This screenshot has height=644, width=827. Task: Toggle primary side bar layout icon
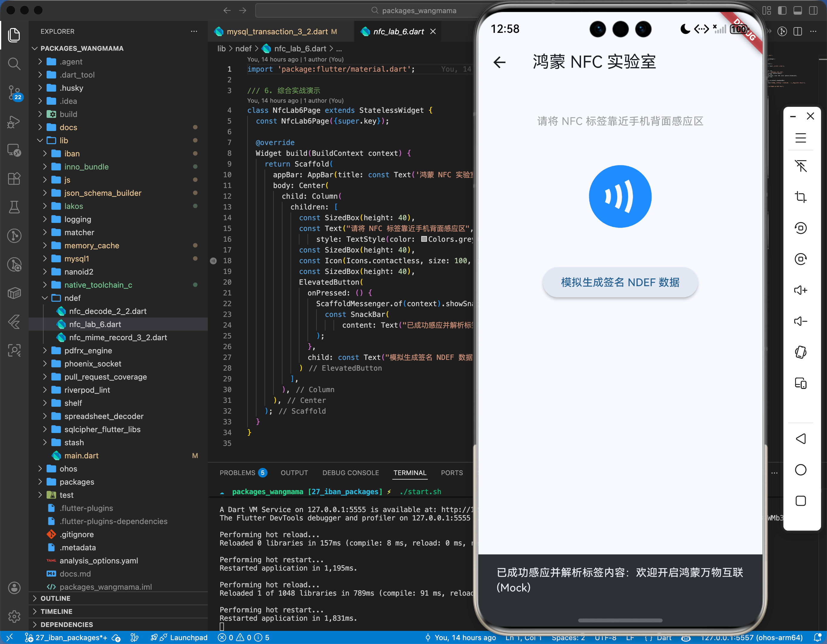pos(782,11)
